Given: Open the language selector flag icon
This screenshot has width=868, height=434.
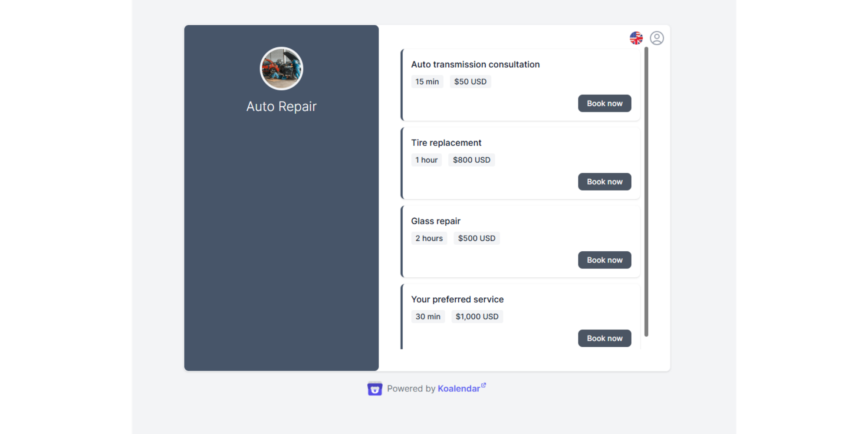Looking at the screenshot, I should (x=636, y=38).
